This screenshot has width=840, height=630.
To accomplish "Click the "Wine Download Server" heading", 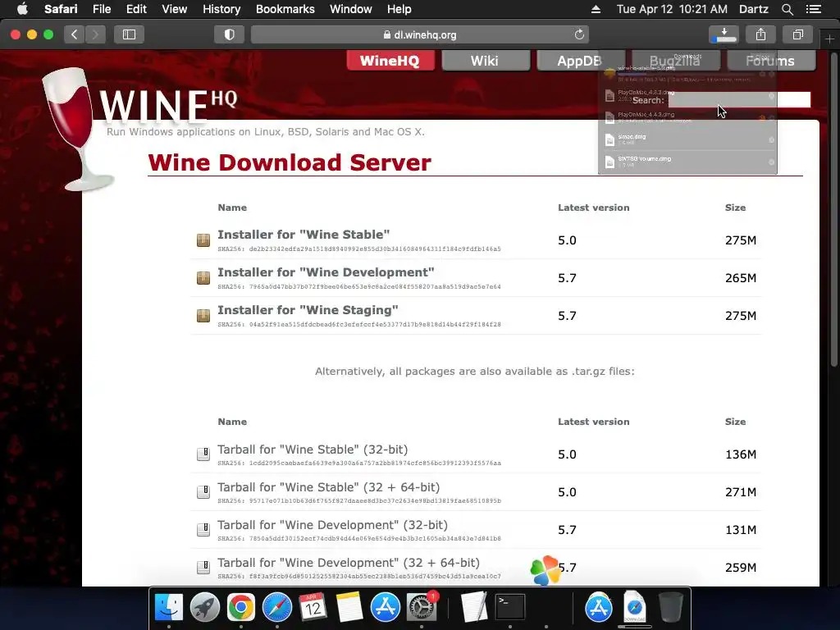I will (290, 162).
